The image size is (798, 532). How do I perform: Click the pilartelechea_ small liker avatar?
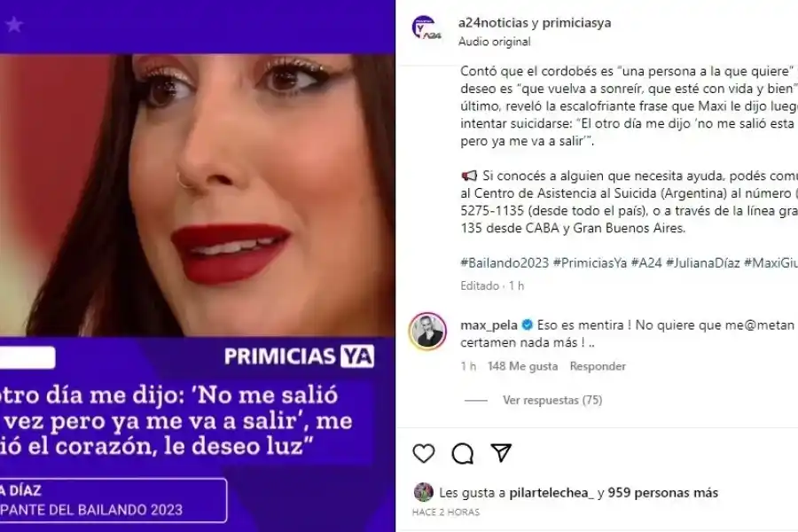click(424, 492)
